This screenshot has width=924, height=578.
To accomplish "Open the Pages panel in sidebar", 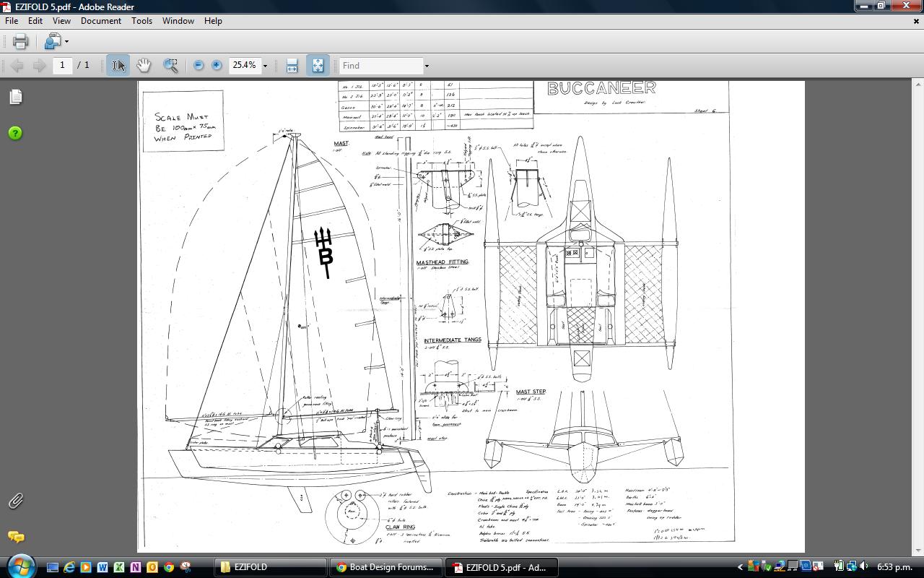I will 15,97.
